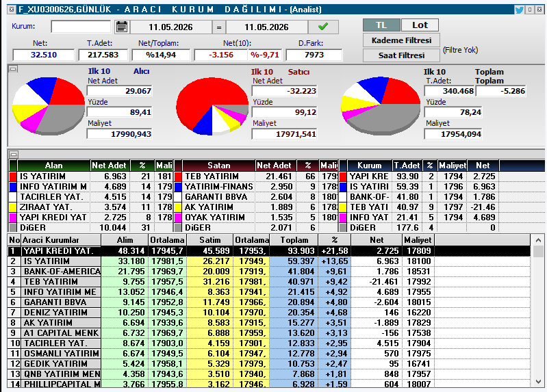Sort by T.Adet column header
This screenshot has height=392, width=547.
click(407, 166)
